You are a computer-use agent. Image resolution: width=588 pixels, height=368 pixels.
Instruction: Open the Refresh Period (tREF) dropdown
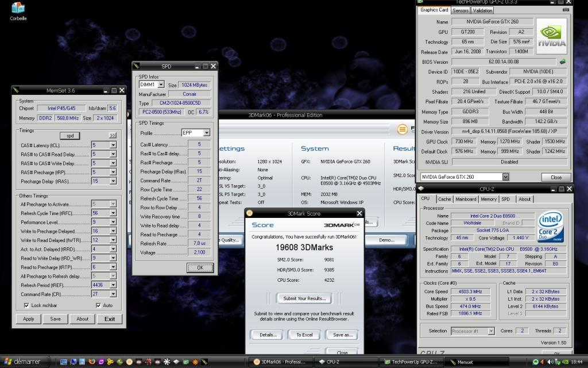[113, 285]
